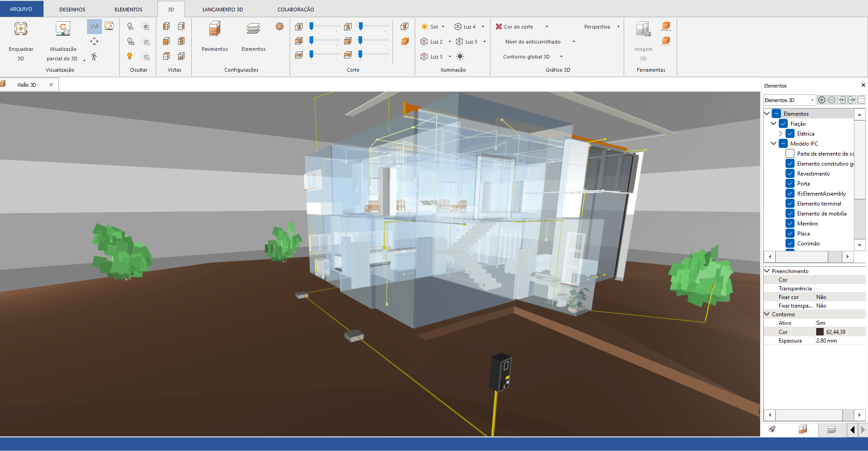Click the Enquadrar 3D frame icon
This screenshot has height=451, width=868.
click(x=21, y=29)
